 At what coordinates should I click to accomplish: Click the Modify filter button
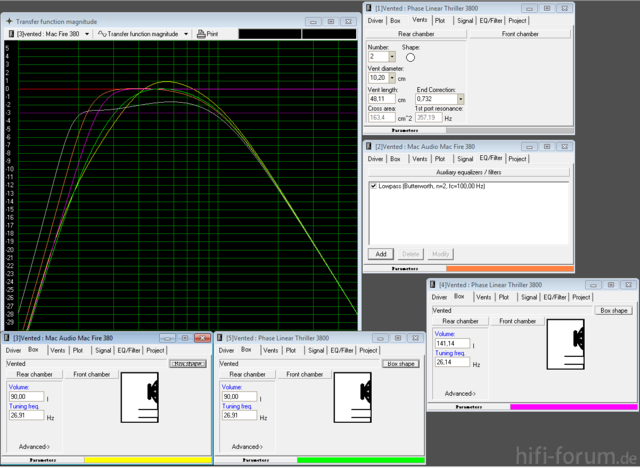[x=440, y=254]
